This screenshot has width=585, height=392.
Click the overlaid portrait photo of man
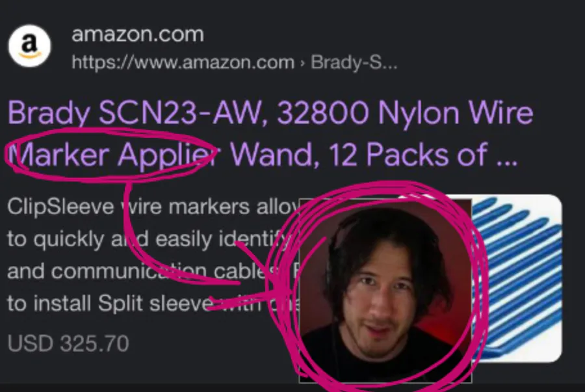click(x=385, y=291)
